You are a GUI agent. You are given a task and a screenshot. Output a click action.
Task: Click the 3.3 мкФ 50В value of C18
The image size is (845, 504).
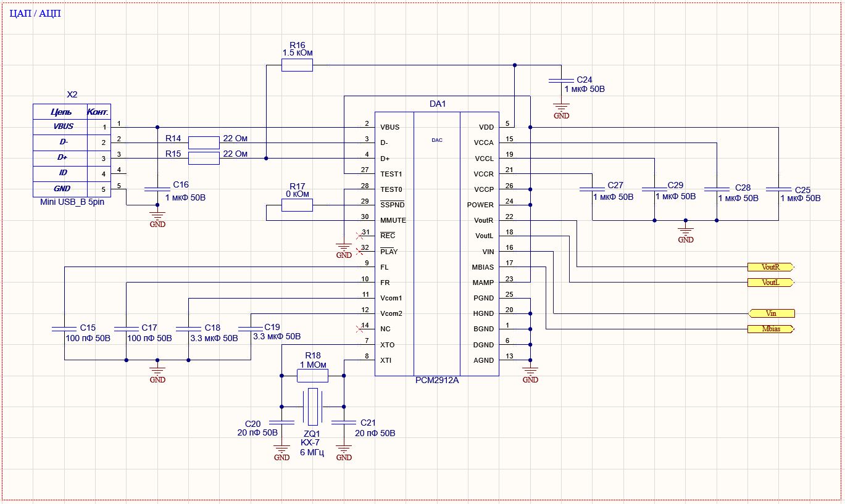(214, 338)
